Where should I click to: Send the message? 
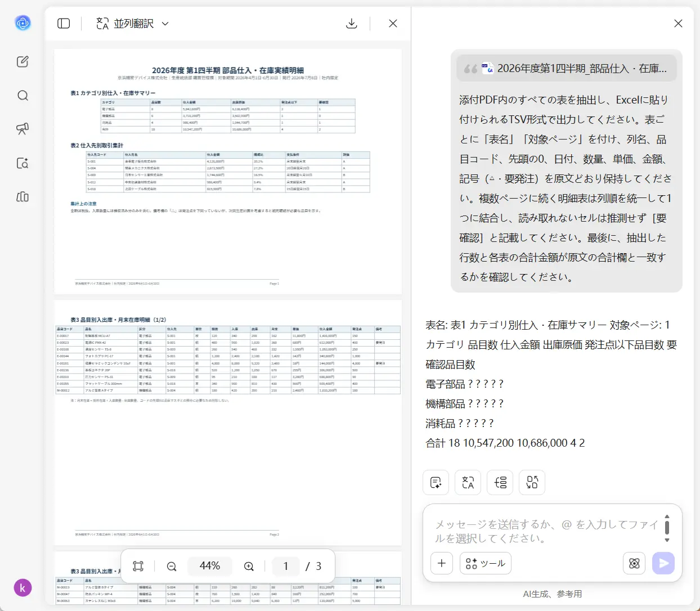(663, 563)
